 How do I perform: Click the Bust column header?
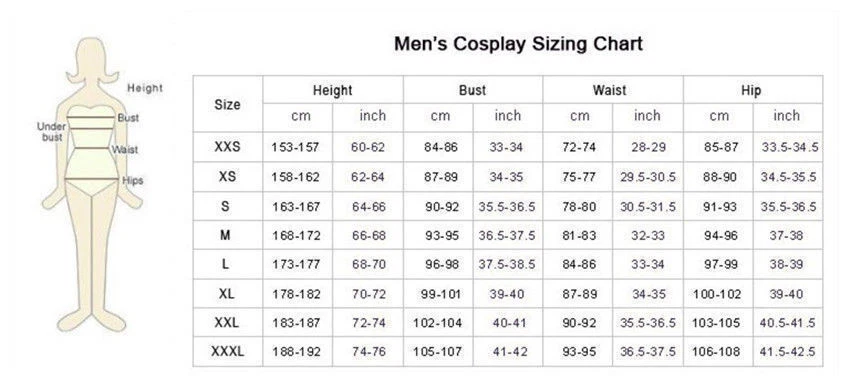[x=472, y=90]
